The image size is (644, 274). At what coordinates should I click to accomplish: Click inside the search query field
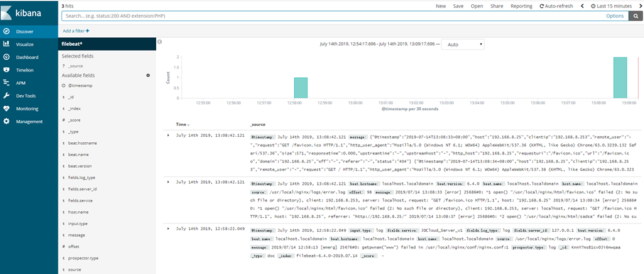(333, 16)
